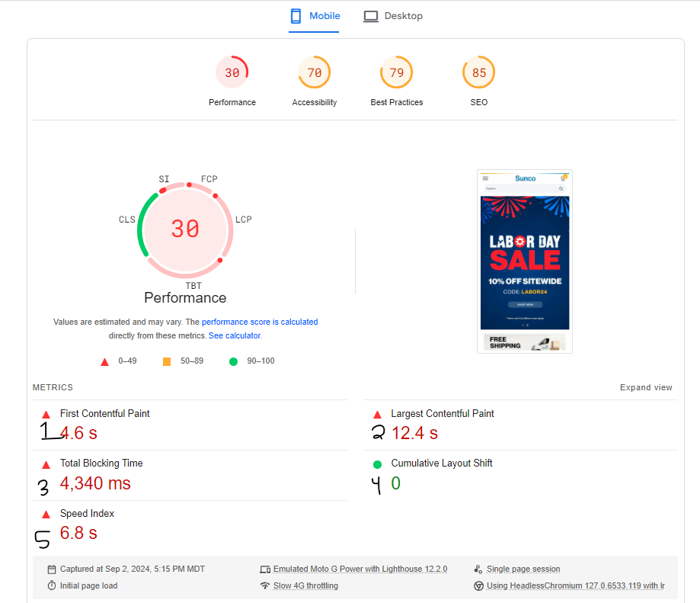Click 'Captured at Sep 2, 2024' text
The width and height of the screenshot is (700, 603).
click(x=133, y=569)
